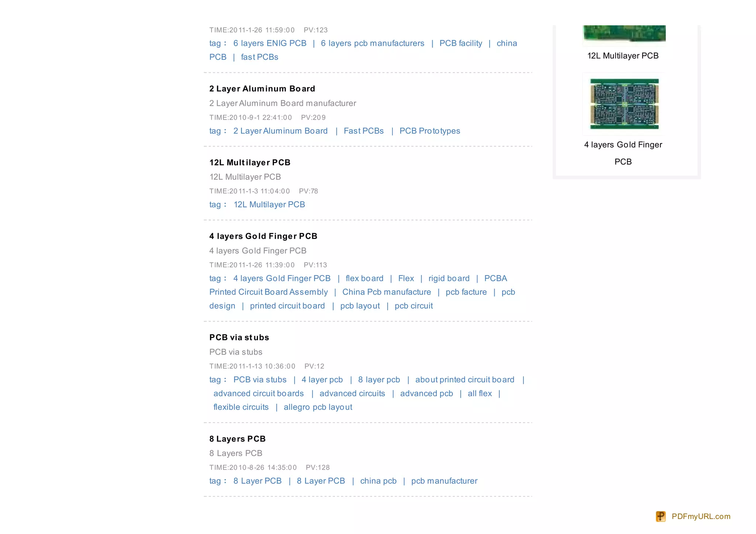Click the 'advanced circuit boards' tag

point(258,393)
